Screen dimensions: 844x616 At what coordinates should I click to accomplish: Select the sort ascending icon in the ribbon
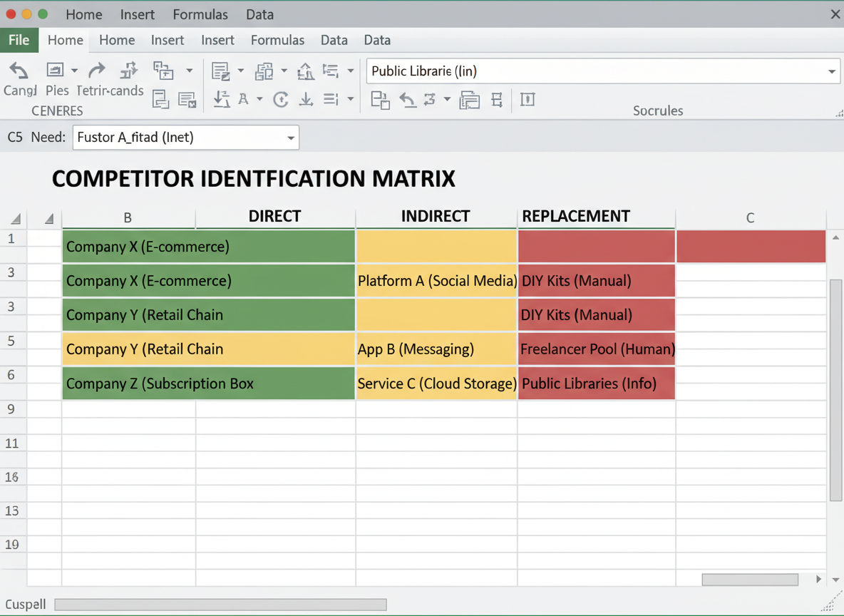[x=222, y=100]
